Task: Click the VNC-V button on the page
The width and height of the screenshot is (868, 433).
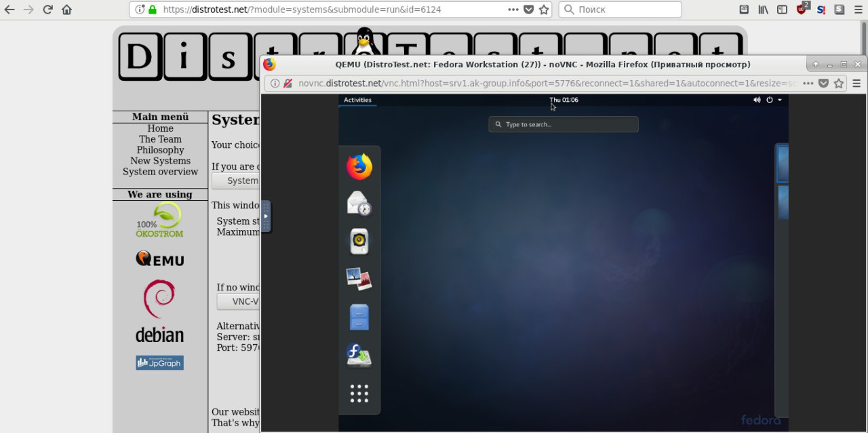Action: coord(238,301)
